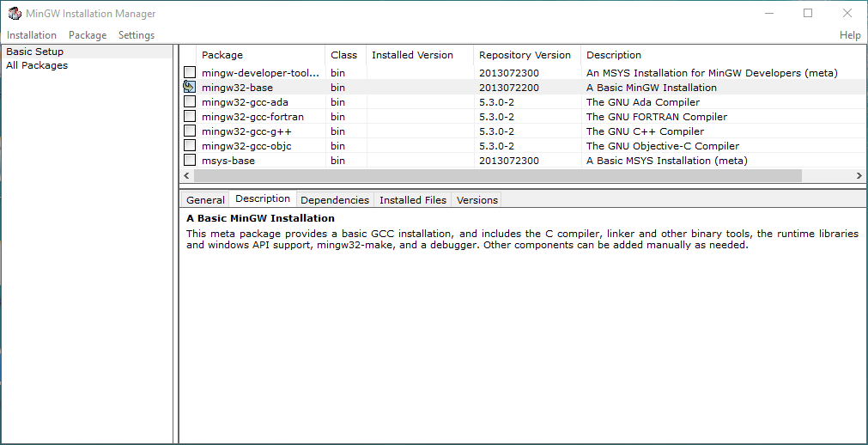Click the horizontal scrollbar right arrow
This screenshot has height=445, width=868.
click(859, 175)
